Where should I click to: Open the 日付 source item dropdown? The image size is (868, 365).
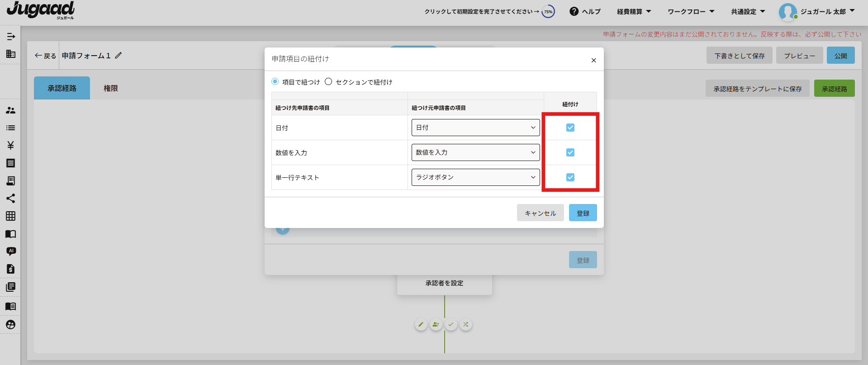point(475,128)
